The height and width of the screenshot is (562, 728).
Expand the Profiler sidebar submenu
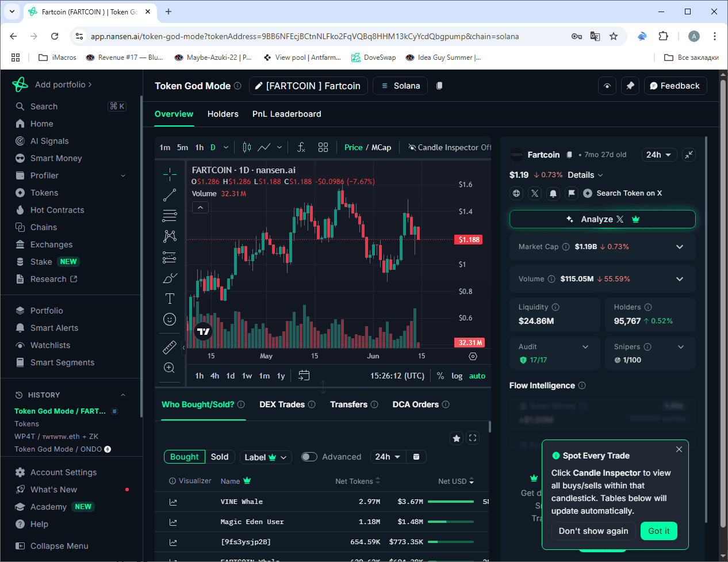[x=123, y=175]
